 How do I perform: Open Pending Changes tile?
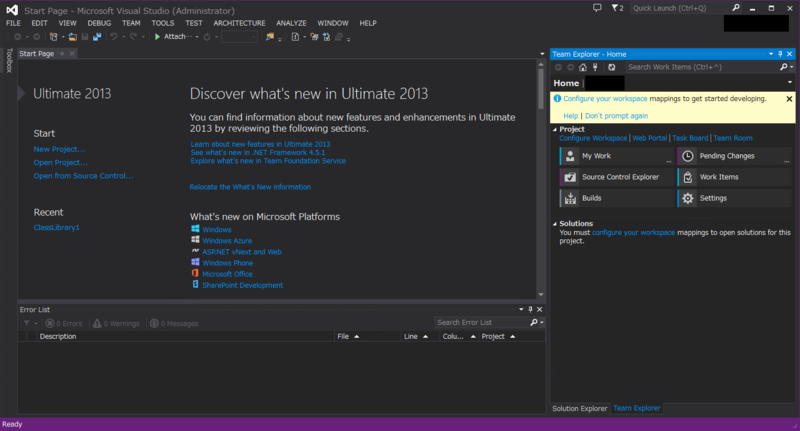click(x=734, y=156)
